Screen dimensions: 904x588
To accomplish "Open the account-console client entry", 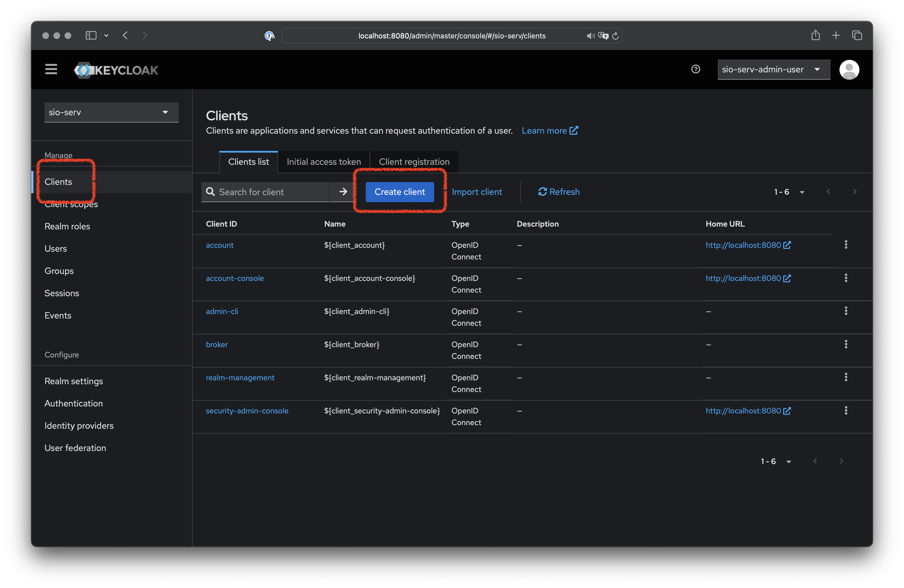I will 235,278.
